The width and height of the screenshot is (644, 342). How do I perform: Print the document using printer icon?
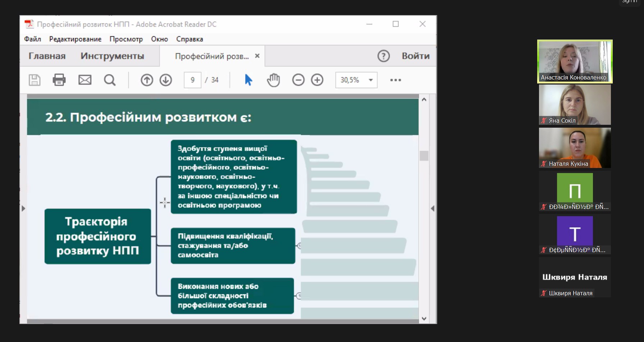click(x=59, y=80)
